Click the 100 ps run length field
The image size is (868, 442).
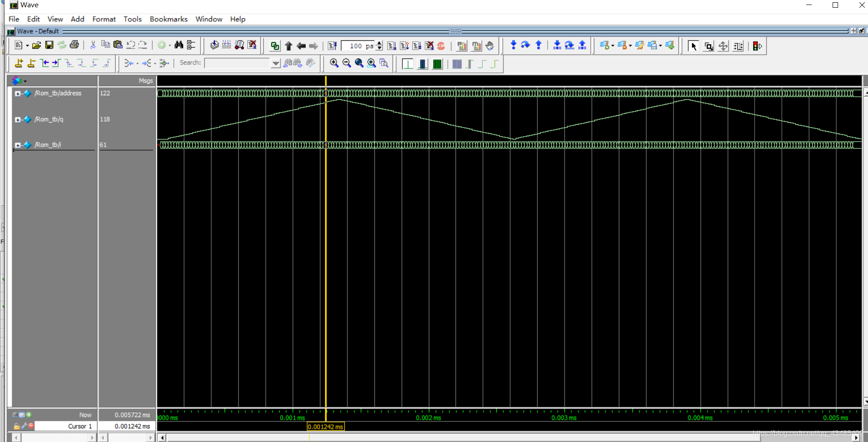tap(358, 46)
